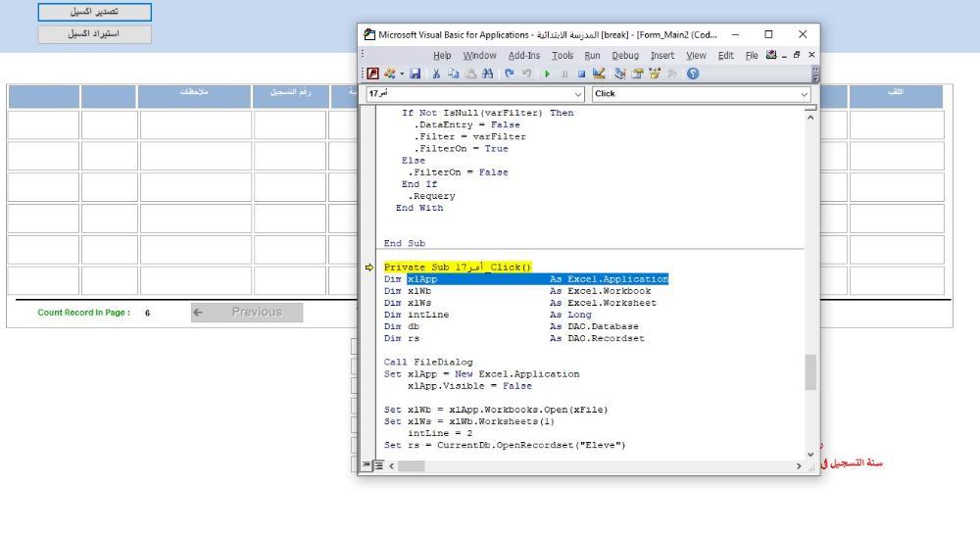
Task: Click the Access icon beside File menu
Action: pyautogui.click(x=771, y=55)
